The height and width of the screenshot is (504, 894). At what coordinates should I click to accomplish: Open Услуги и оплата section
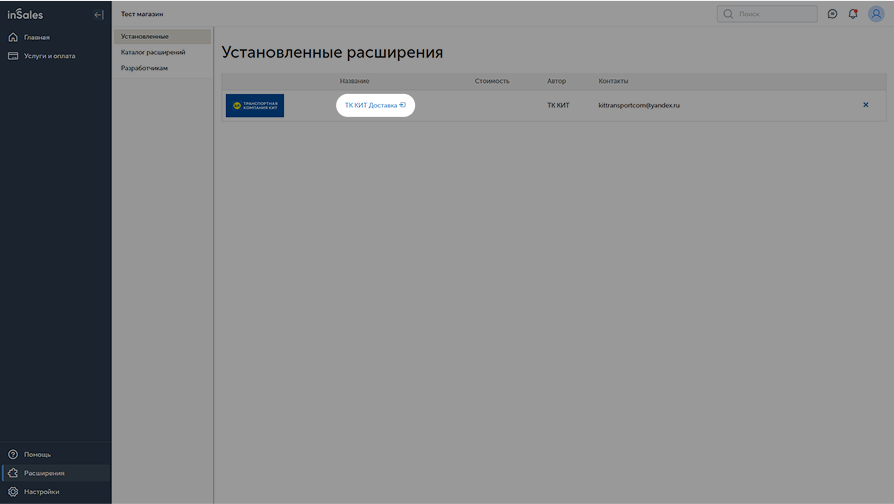(49, 56)
